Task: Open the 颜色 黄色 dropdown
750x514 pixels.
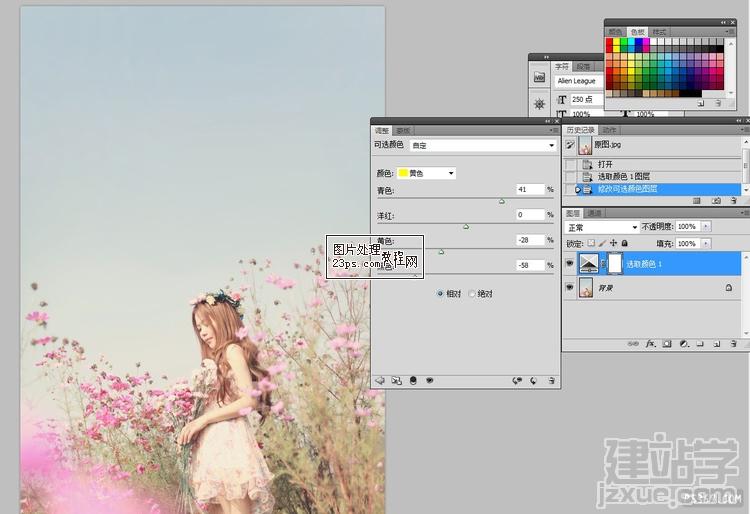Action: (x=426, y=173)
